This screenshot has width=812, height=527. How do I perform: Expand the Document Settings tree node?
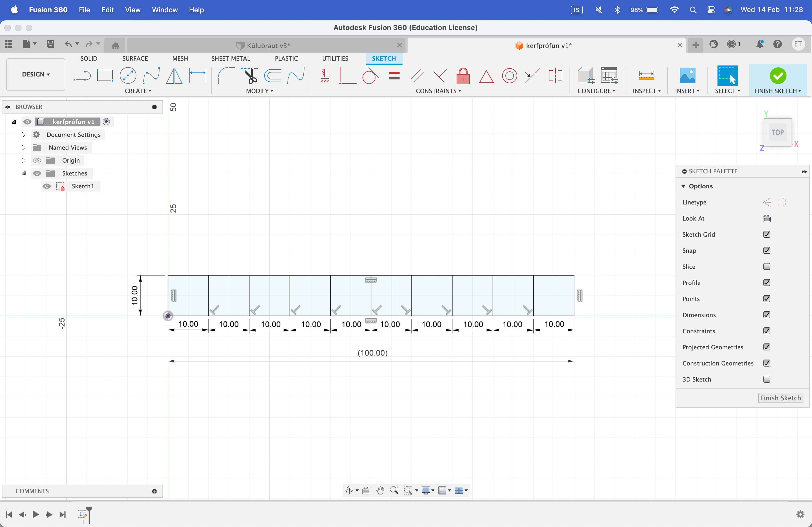[23, 135]
